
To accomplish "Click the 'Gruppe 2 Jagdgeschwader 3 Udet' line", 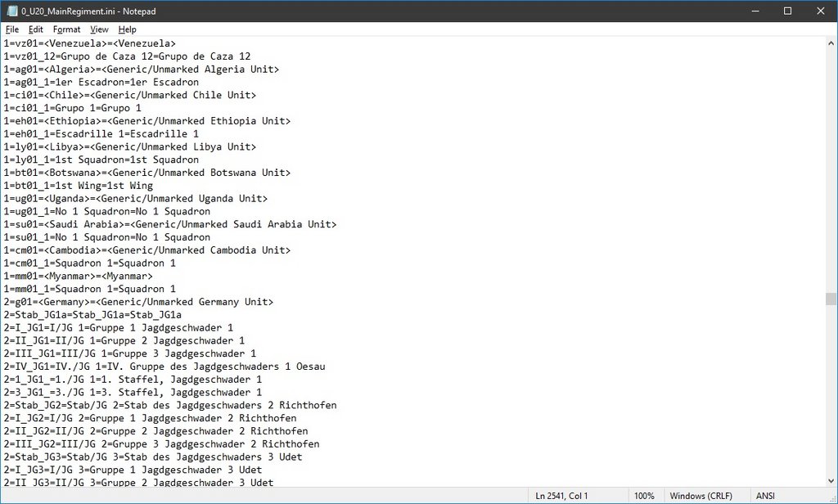I will tap(138, 482).
